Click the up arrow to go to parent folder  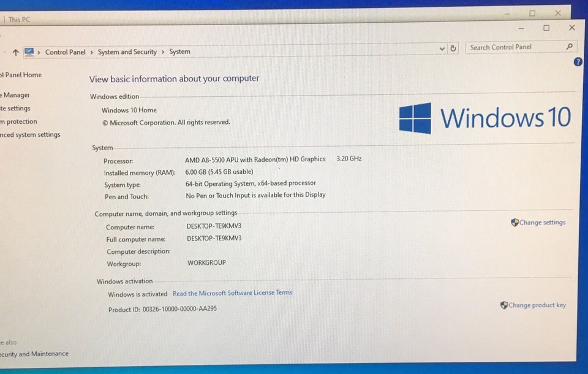15,52
